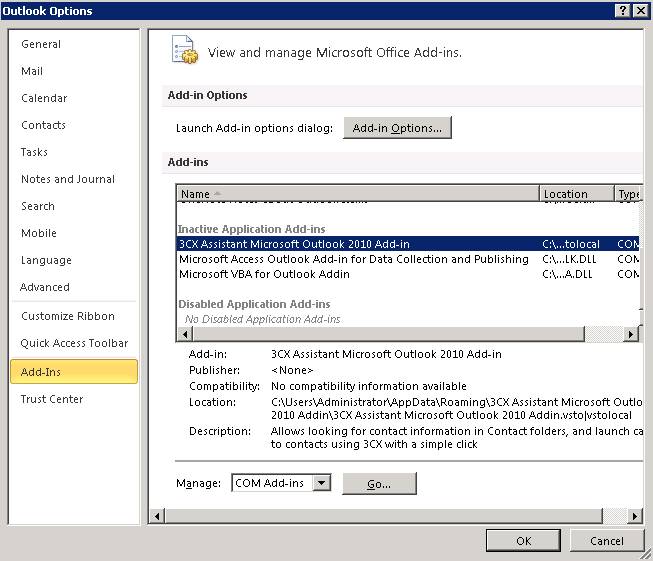Screen dimensions: 653x561
Task: Sort add-ins by Type column header
Action: 628,194
